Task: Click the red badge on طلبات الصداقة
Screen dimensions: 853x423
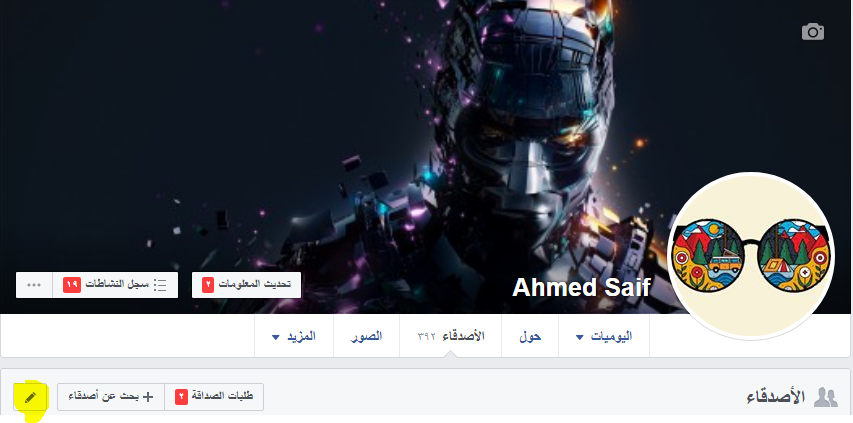Action: 181,397
